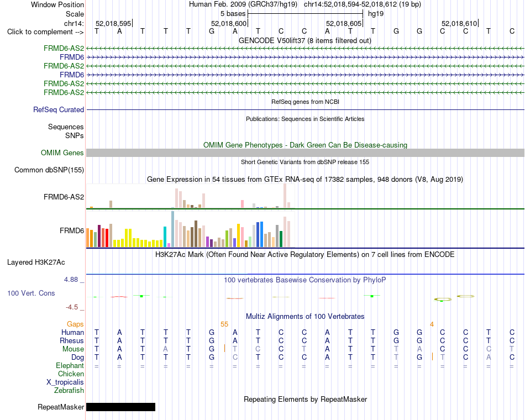
Task: Click the orange insertion mark in the Mouse row
Action: click(x=225, y=349)
